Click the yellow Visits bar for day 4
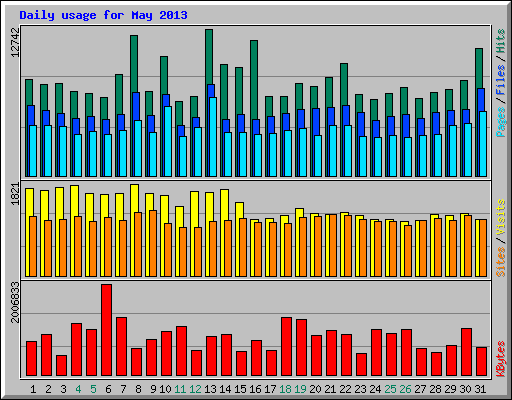This screenshot has height=400, width=512. tap(74, 200)
